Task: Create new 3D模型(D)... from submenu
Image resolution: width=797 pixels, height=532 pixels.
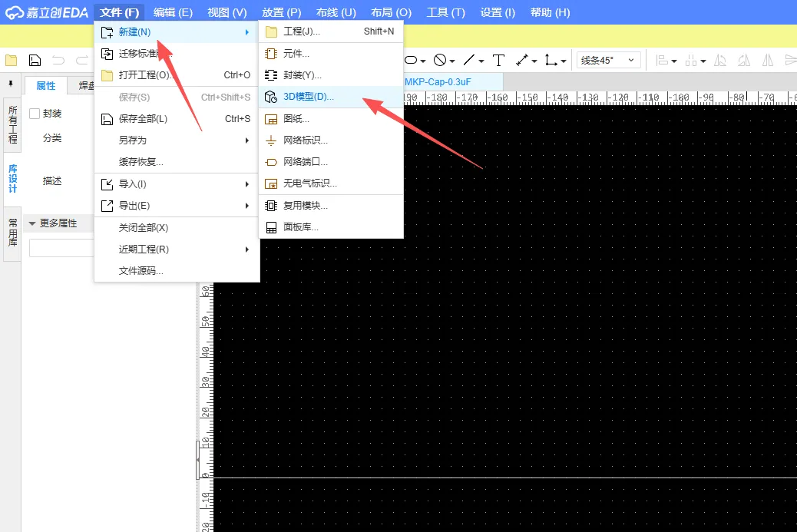Action: point(331,97)
